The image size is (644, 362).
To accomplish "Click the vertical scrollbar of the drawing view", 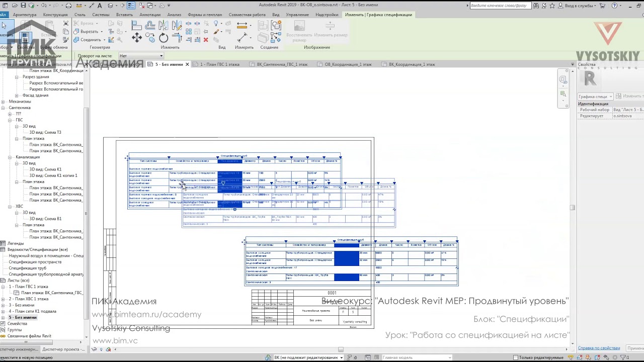I will tap(572, 207).
